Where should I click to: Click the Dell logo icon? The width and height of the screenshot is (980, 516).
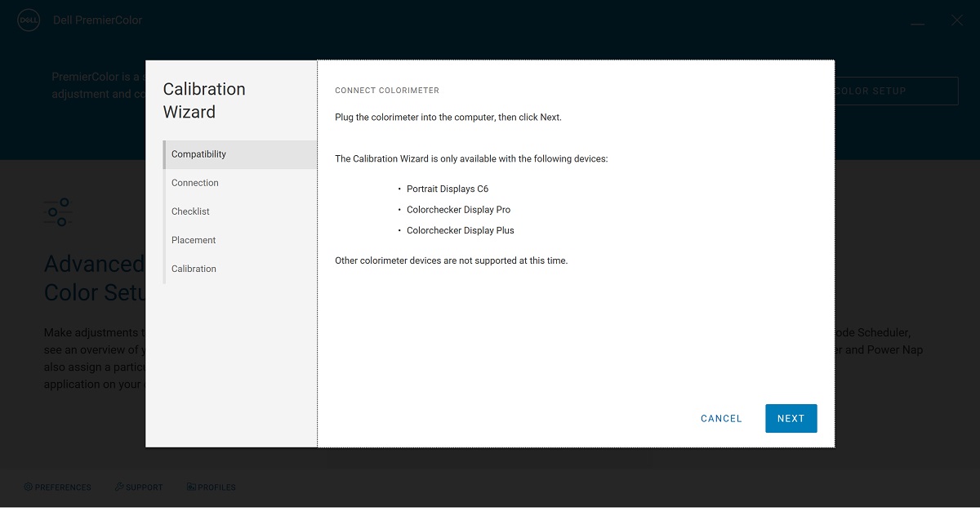coord(29,20)
